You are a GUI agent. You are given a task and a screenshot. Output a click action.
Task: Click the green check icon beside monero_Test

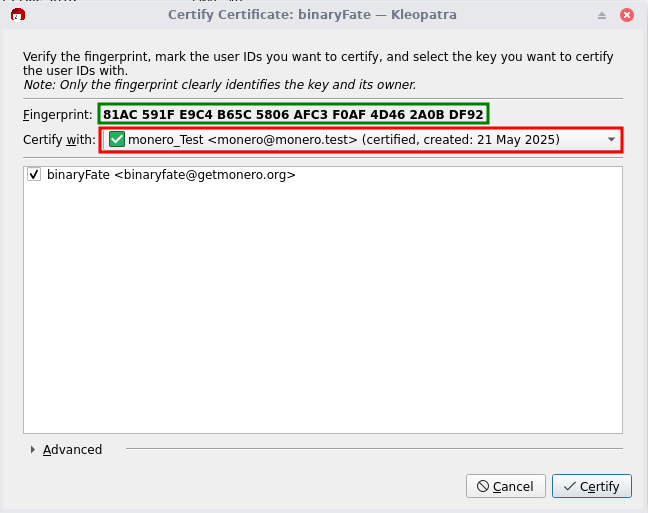click(117, 139)
